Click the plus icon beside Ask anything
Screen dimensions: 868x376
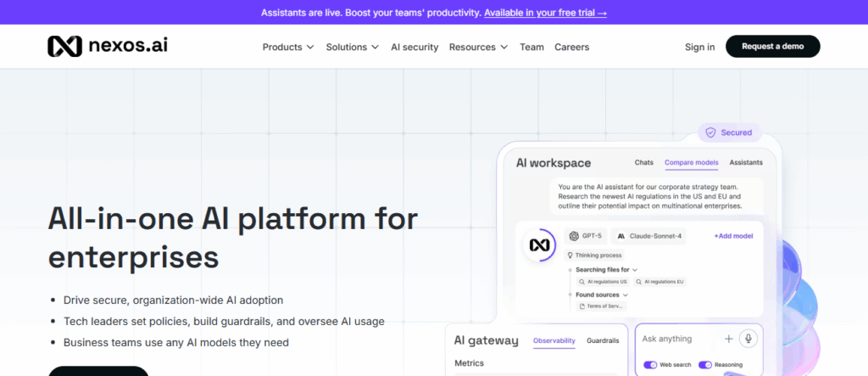pos(728,339)
